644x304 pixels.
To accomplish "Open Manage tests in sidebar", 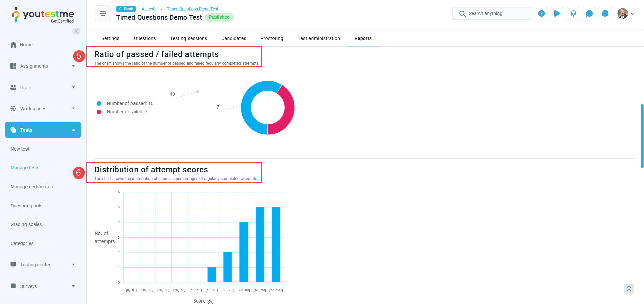I will tap(25, 168).
